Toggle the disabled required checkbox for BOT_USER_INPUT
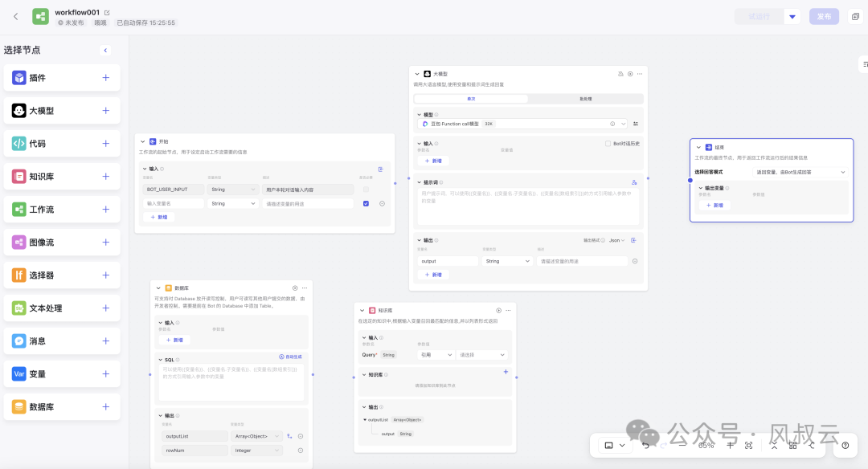Screen dimensions: 868x469 pyautogui.click(x=366, y=190)
